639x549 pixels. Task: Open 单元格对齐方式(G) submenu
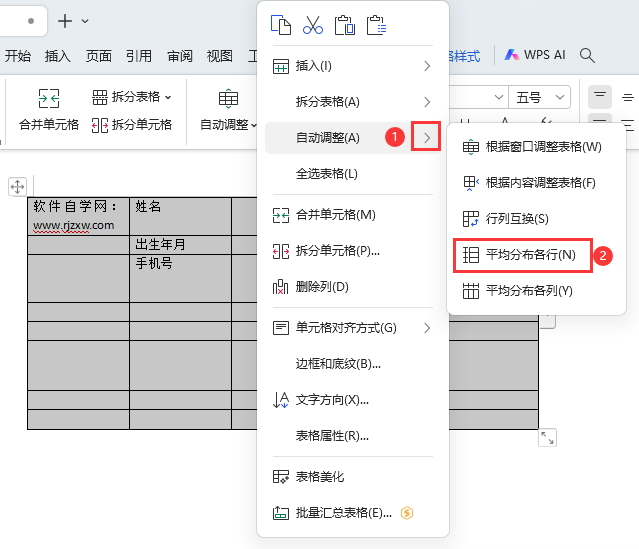pos(353,328)
